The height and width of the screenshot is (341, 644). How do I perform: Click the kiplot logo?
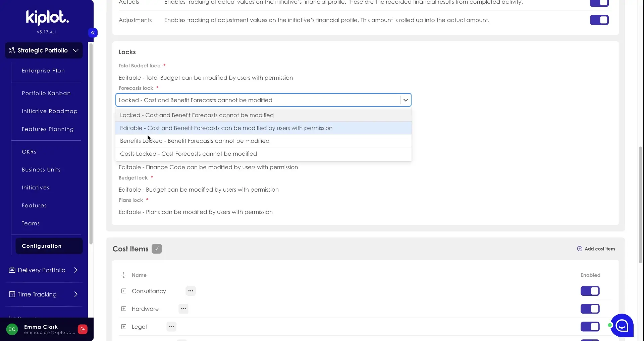pos(47,17)
